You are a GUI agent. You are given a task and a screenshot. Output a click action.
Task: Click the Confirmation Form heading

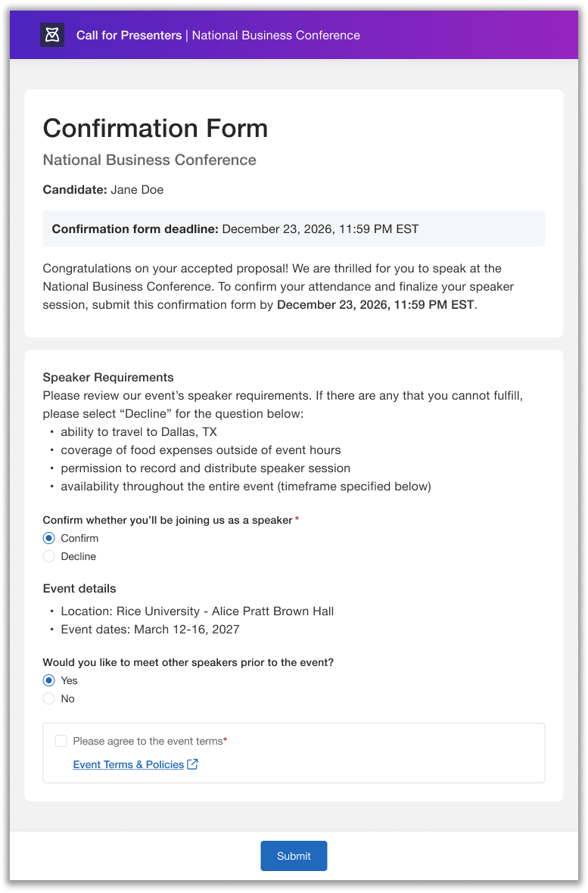pyautogui.click(x=155, y=129)
